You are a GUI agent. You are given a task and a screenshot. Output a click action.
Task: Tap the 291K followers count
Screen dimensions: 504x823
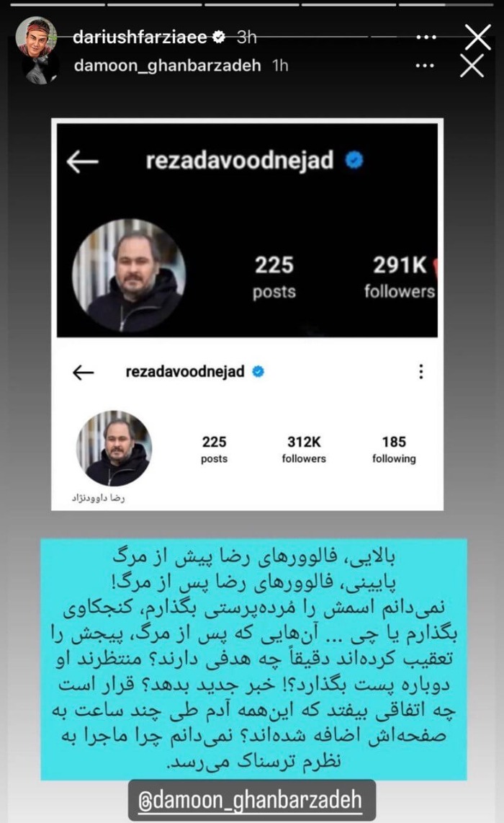[x=400, y=277]
